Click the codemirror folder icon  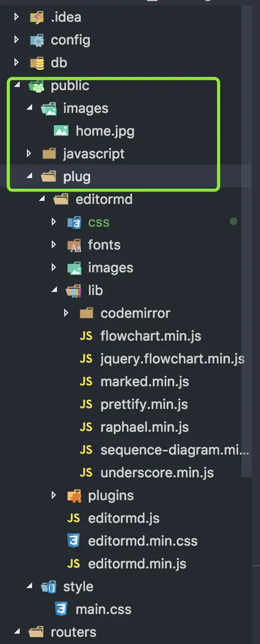[x=86, y=314]
